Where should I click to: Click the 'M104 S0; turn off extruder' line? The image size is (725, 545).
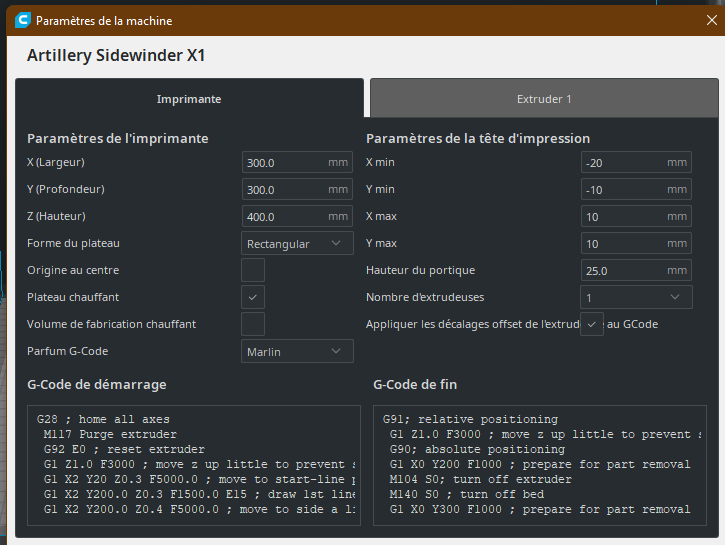[481, 479]
